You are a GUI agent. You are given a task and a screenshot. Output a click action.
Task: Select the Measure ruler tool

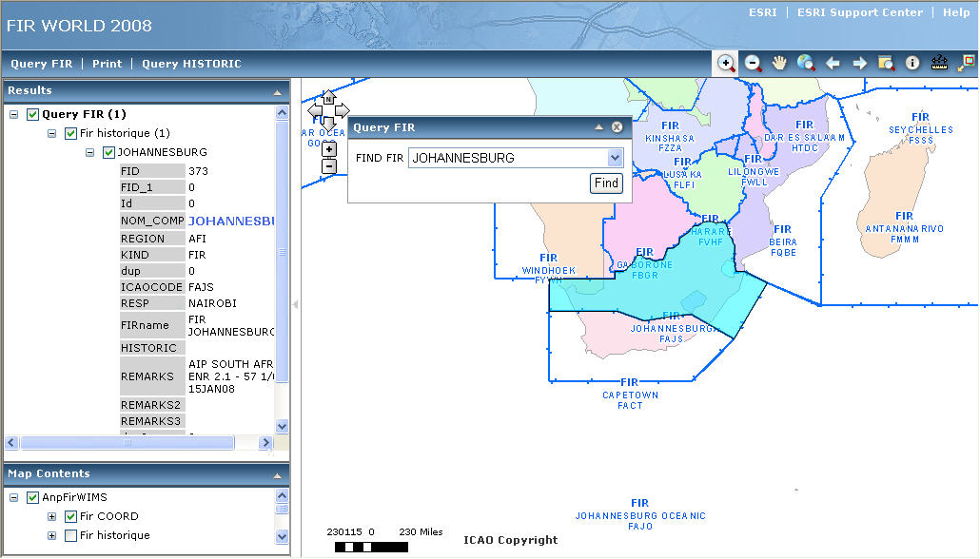coord(939,64)
